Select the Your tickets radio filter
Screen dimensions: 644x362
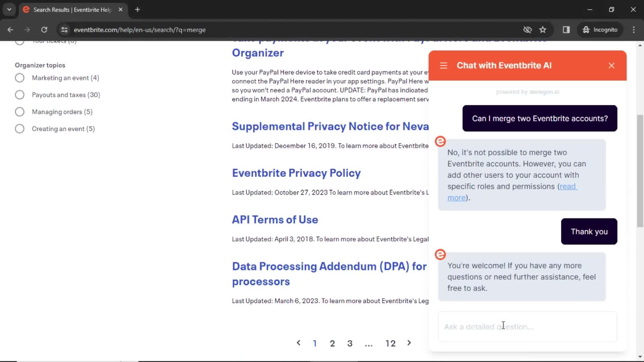(20, 43)
